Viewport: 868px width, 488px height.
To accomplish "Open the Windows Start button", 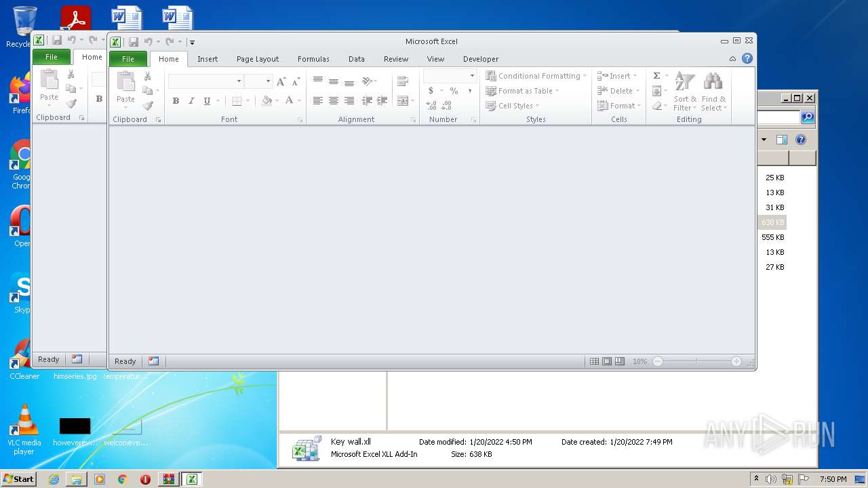I will pyautogui.click(x=19, y=479).
